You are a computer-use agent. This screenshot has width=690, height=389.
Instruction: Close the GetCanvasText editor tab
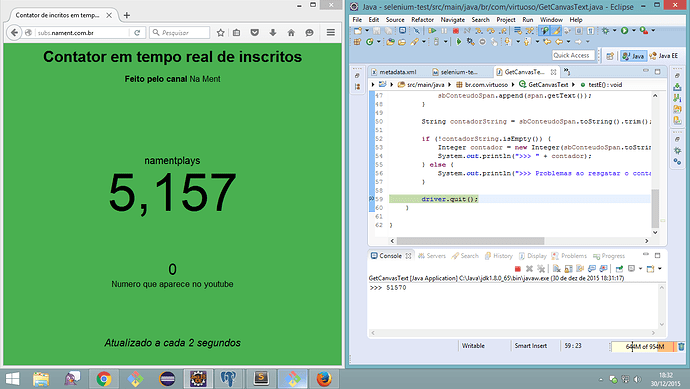click(x=554, y=72)
